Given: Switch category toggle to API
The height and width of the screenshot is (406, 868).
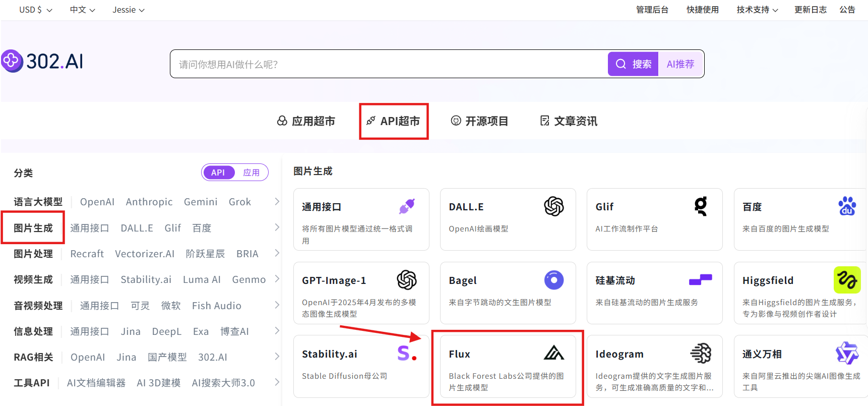Looking at the screenshot, I should pyautogui.click(x=218, y=172).
